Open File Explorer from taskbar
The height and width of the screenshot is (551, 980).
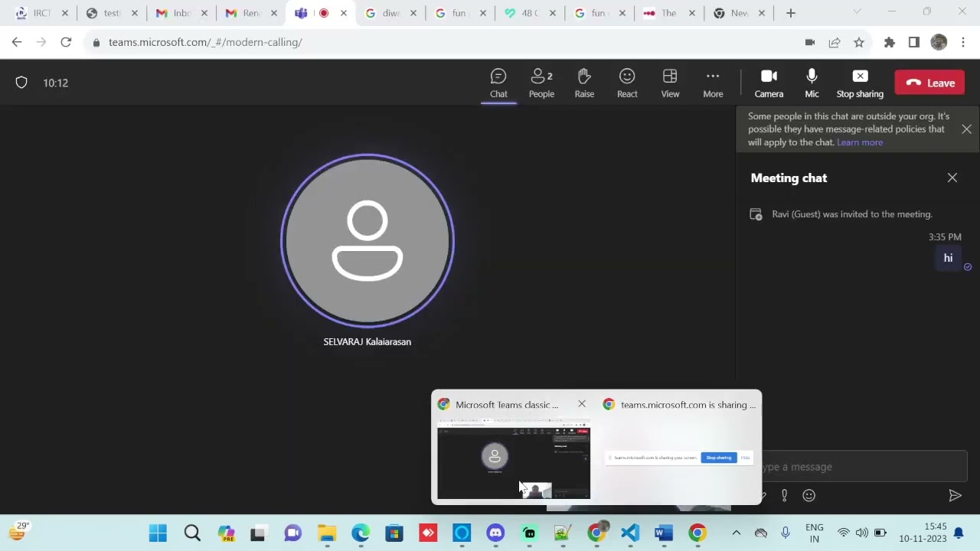coord(327,533)
